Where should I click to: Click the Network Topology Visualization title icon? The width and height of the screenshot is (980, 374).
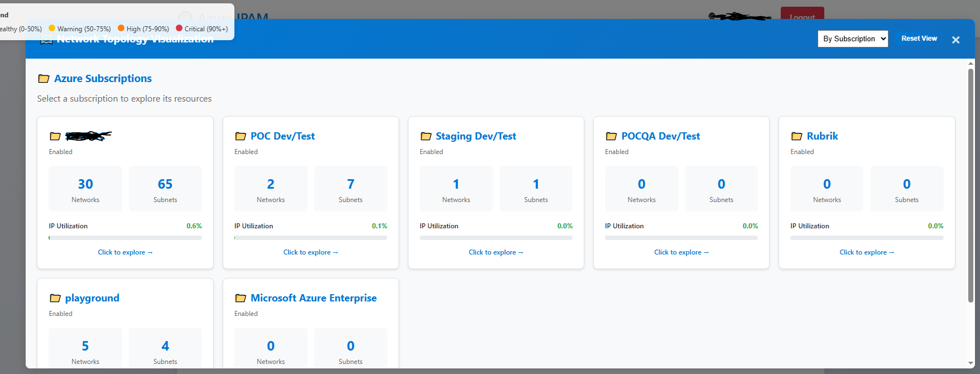click(47, 39)
